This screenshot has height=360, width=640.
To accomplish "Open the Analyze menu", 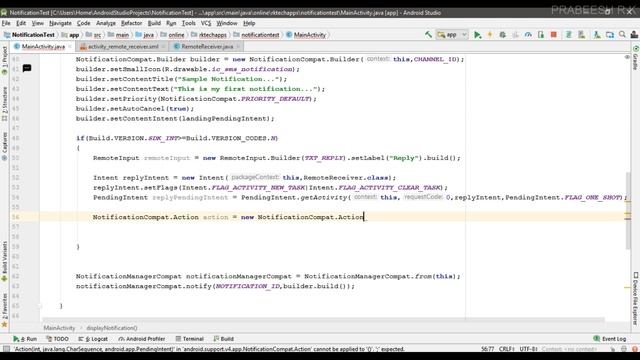I will [106, 23].
